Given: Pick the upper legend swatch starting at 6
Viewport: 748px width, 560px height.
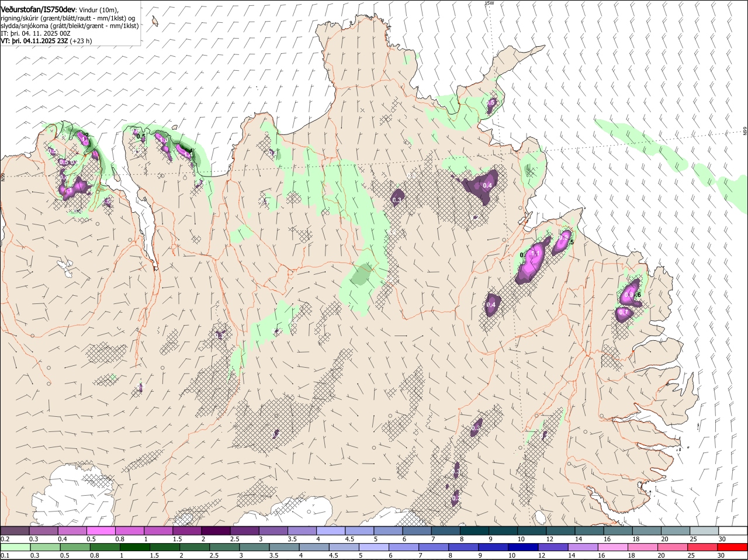Looking at the screenshot, I should coord(416,530).
